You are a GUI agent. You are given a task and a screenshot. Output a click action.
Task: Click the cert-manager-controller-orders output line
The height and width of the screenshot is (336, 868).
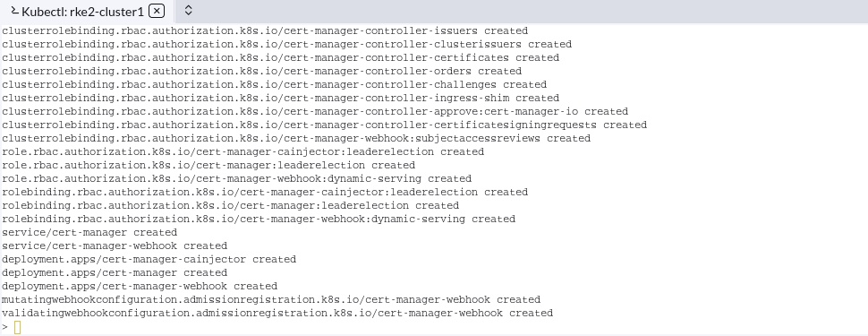(262, 71)
